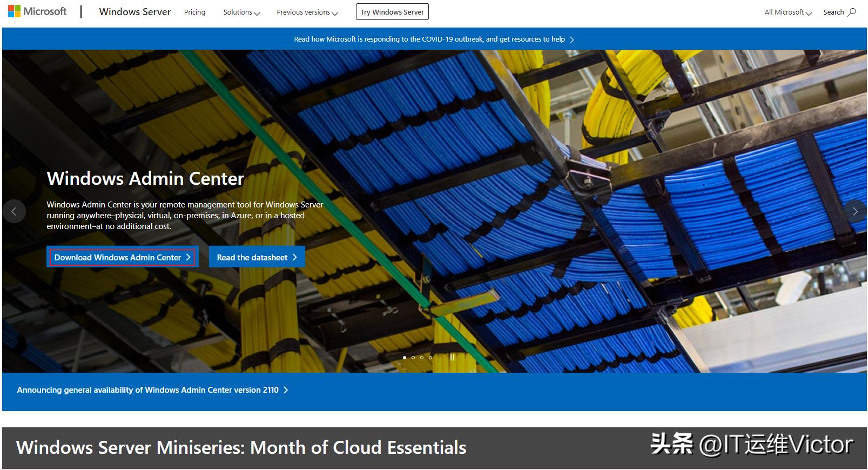Image resolution: width=868 pixels, height=470 pixels.
Task: Expand the All Microsoft menu
Action: coord(788,12)
